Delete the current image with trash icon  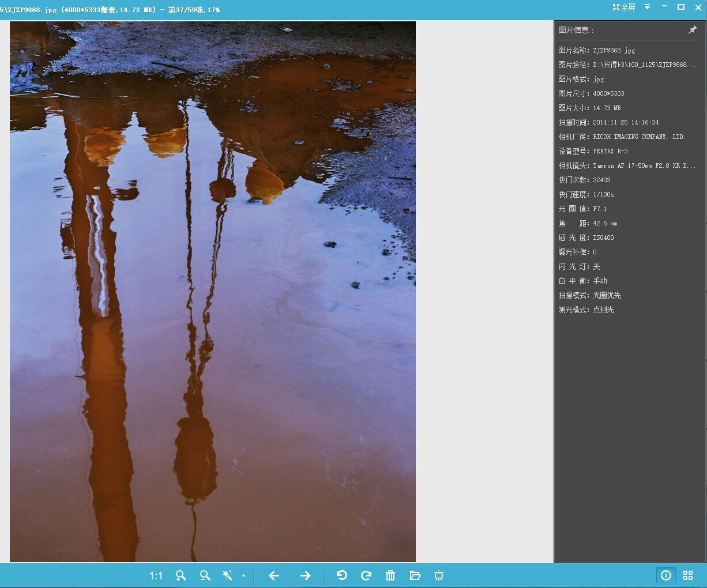click(390, 575)
